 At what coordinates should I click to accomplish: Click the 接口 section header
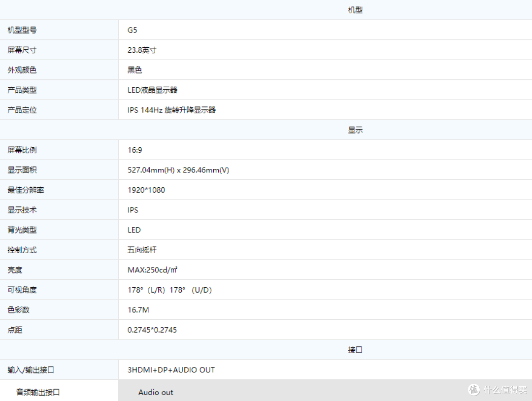pyautogui.click(x=355, y=350)
